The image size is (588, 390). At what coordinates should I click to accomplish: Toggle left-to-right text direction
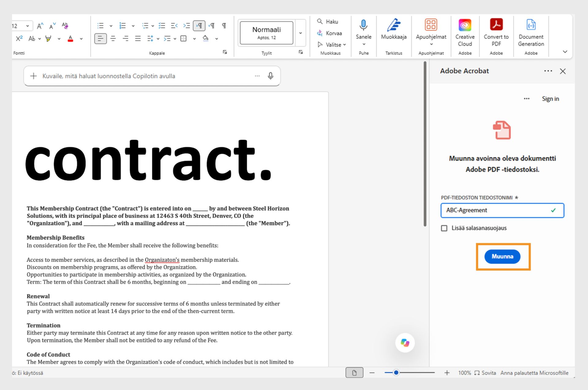point(199,26)
